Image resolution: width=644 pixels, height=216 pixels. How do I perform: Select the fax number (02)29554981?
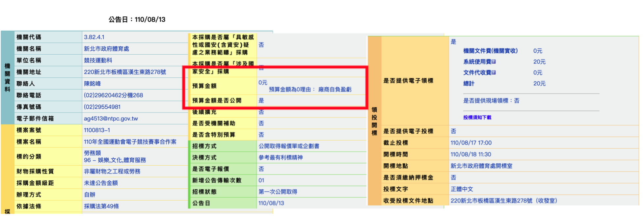pyautogui.click(x=102, y=107)
